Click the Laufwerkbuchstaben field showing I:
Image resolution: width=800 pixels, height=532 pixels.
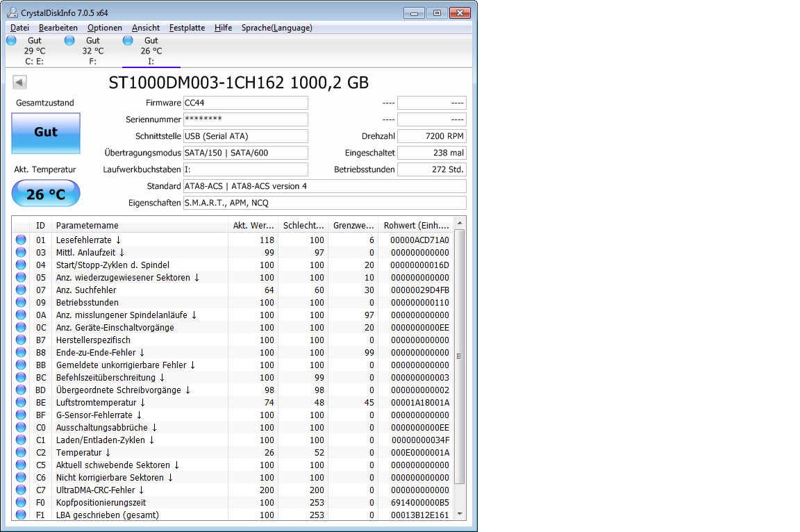(x=245, y=169)
